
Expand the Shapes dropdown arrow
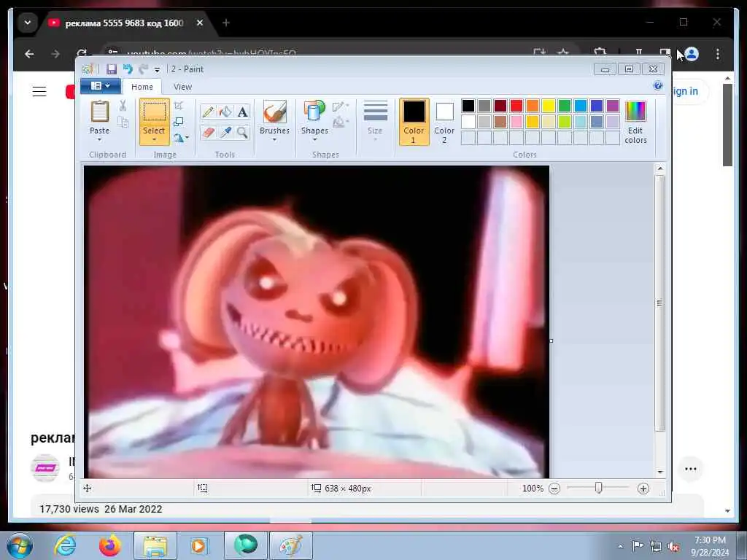(x=314, y=139)
